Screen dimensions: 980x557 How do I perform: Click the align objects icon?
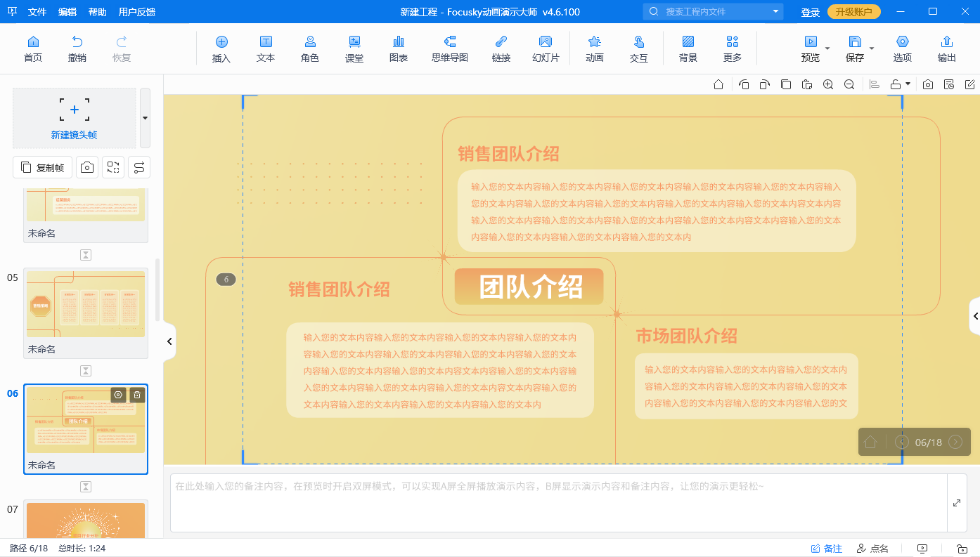(x=875, y=84)
